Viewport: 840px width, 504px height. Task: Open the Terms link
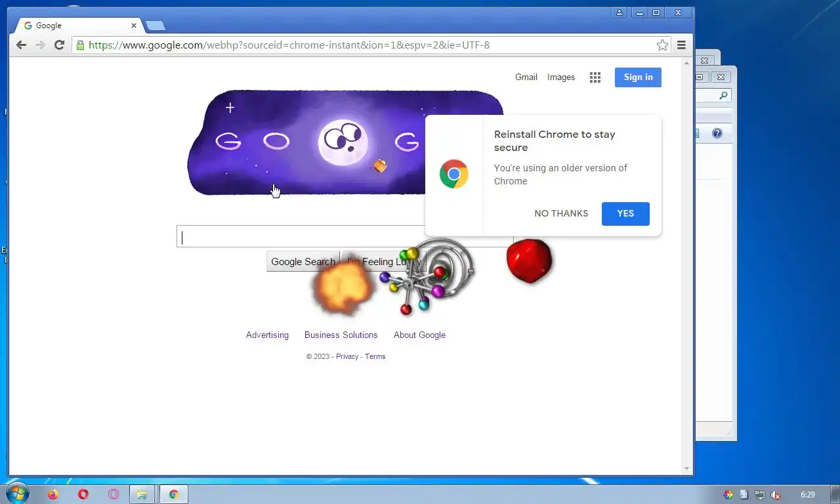pos(375,356)
